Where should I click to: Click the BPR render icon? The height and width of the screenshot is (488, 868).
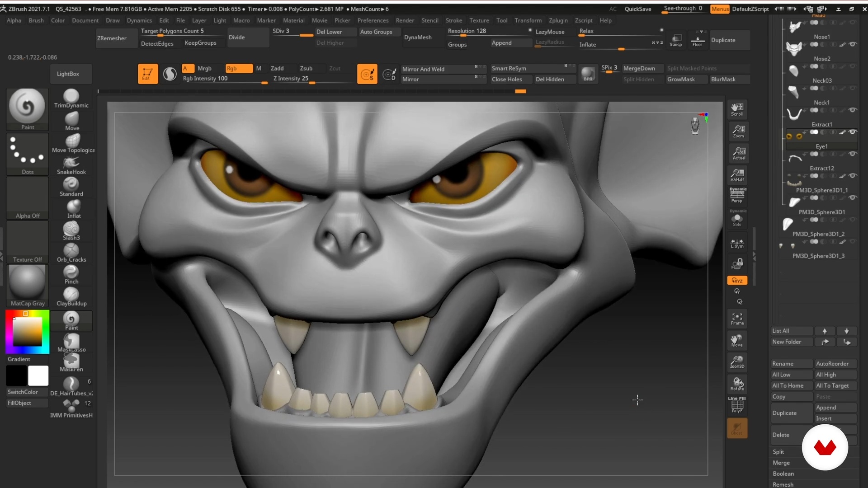pos(588,74)
